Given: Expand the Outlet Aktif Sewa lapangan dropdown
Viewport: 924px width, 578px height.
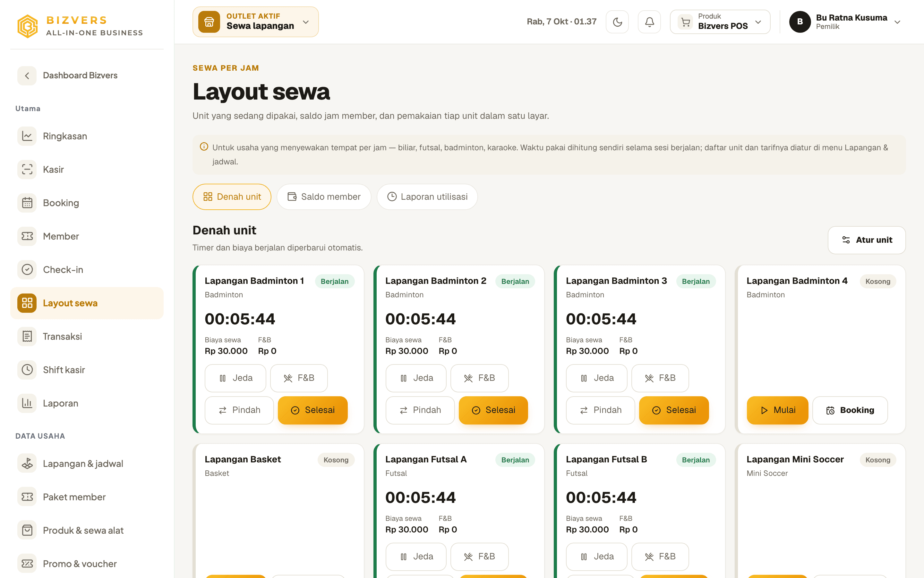Looking at the screenshot, I should pyautogui.click(x=255, y=22).
